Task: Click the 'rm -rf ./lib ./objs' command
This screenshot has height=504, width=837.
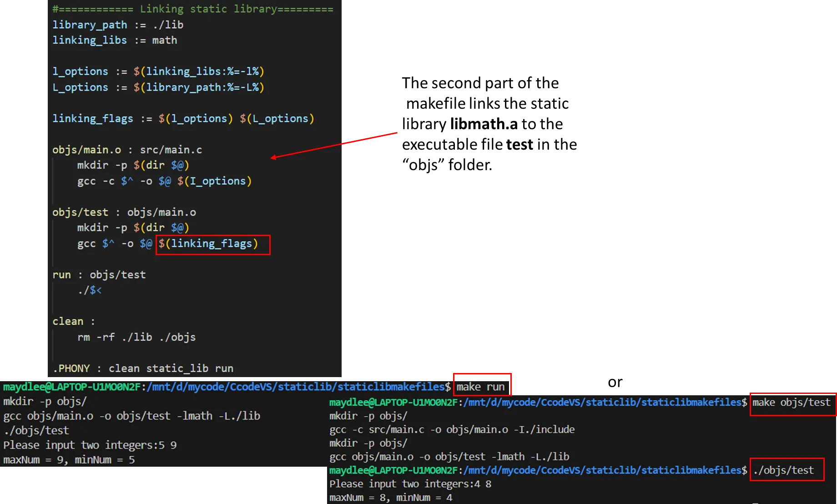Action: 136,337
